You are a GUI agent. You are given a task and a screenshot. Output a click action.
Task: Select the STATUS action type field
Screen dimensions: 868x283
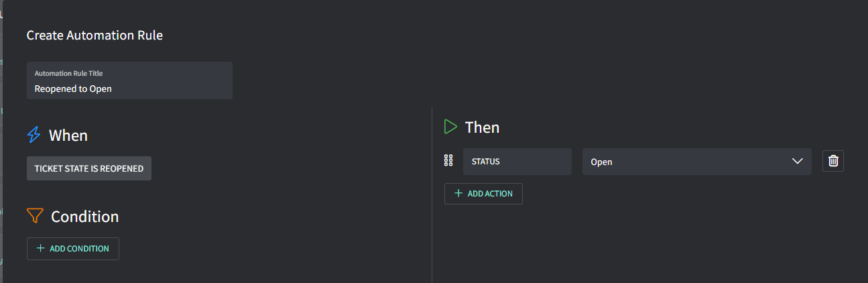click(x=517, y=162)
